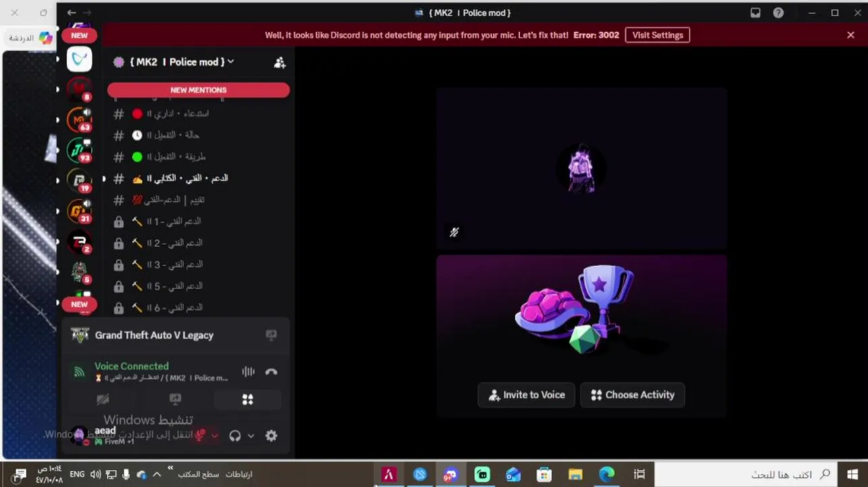The width and height of the screenshot is (868, 487).
Task: Open the taskbar clock and date
Action: tap(49, 475)
